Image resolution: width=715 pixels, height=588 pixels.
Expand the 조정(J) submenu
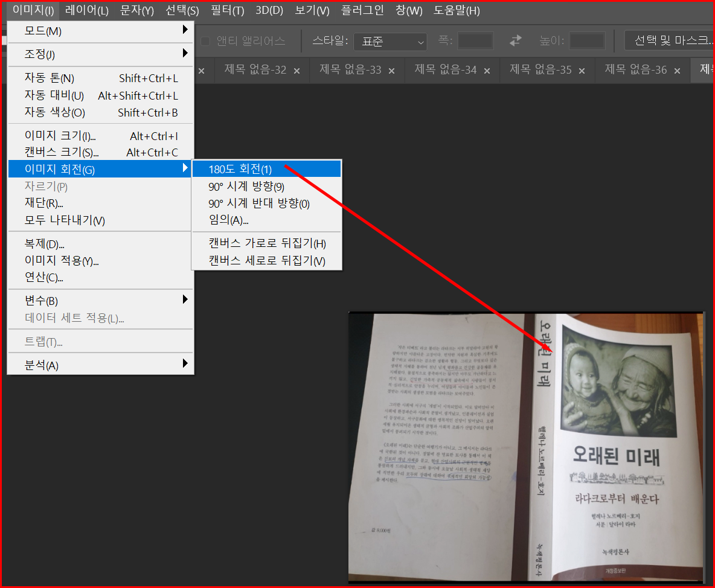[x=101, y=54]
